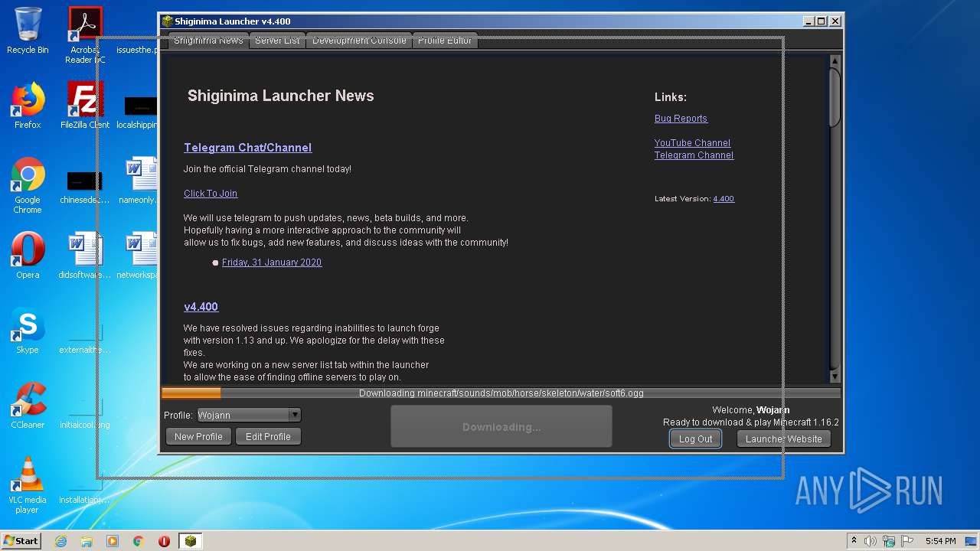Open Telegram Chat/Channel heading link
Viewport: 980px width, 551px height.
tap(247, 148)
